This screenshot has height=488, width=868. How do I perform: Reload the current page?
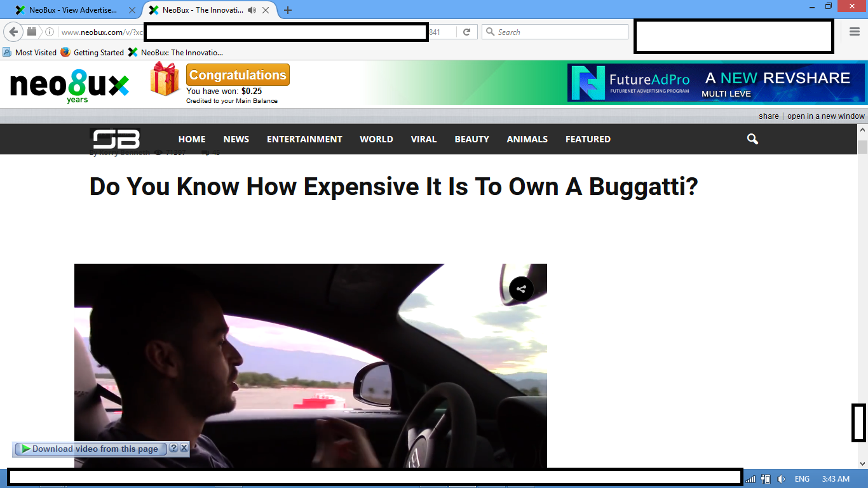coord(466,32)
